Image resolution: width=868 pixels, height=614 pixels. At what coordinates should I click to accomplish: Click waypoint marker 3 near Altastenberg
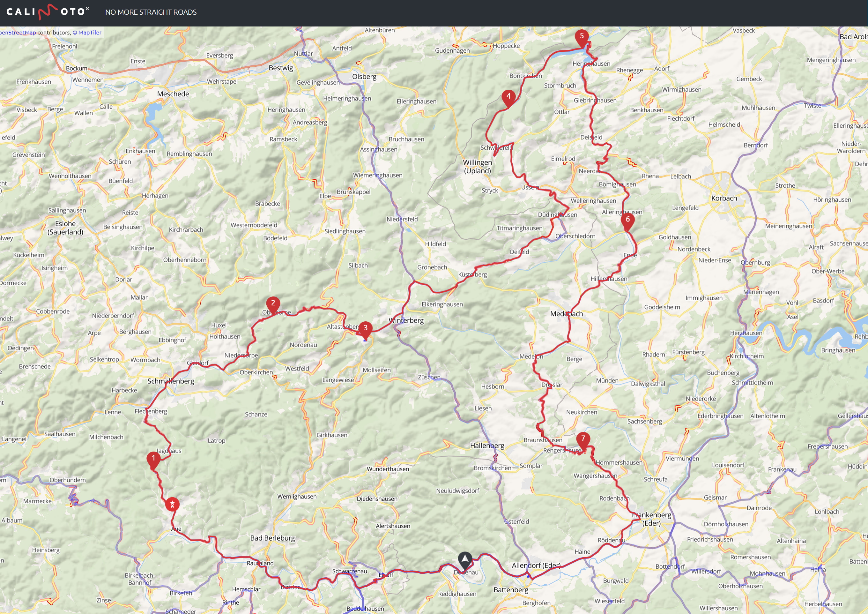(x=365, y=329)
